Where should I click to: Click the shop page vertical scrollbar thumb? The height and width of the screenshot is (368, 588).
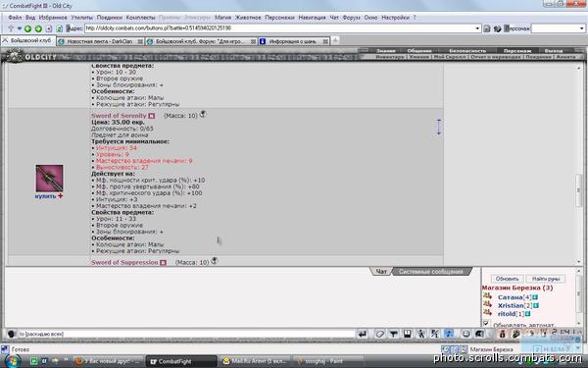pos(578,190)
